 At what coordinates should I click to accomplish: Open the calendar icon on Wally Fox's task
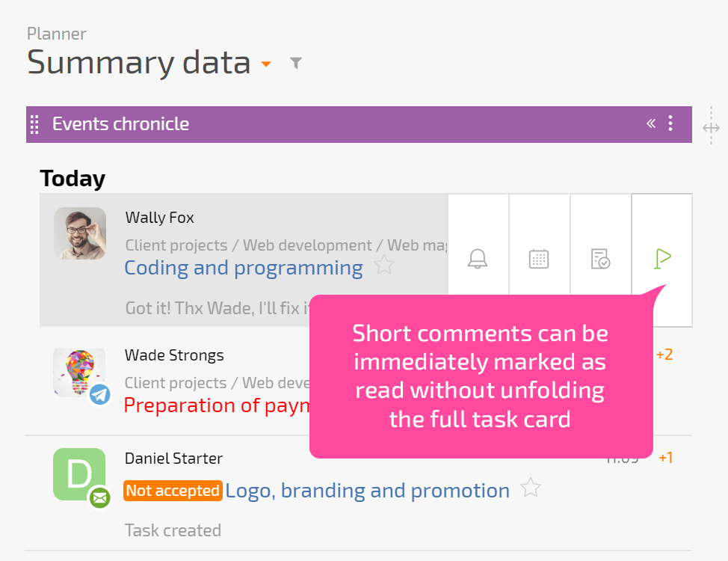pos(539,259)
